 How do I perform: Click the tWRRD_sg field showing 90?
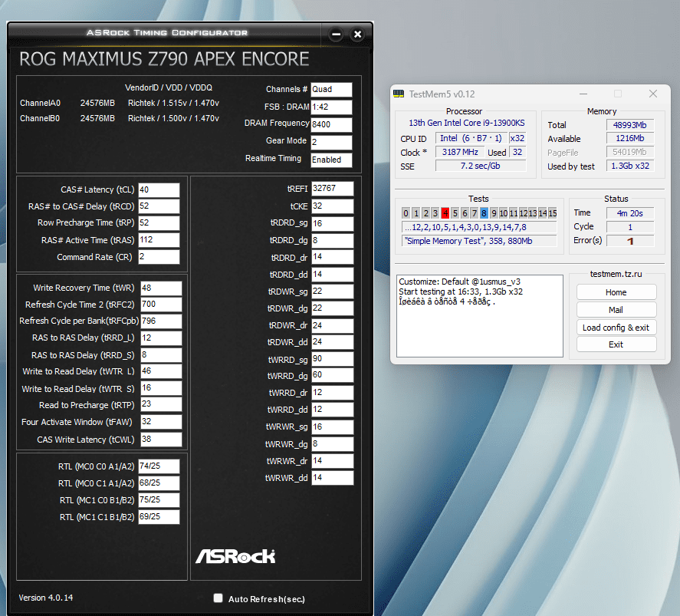click(332, 359)
